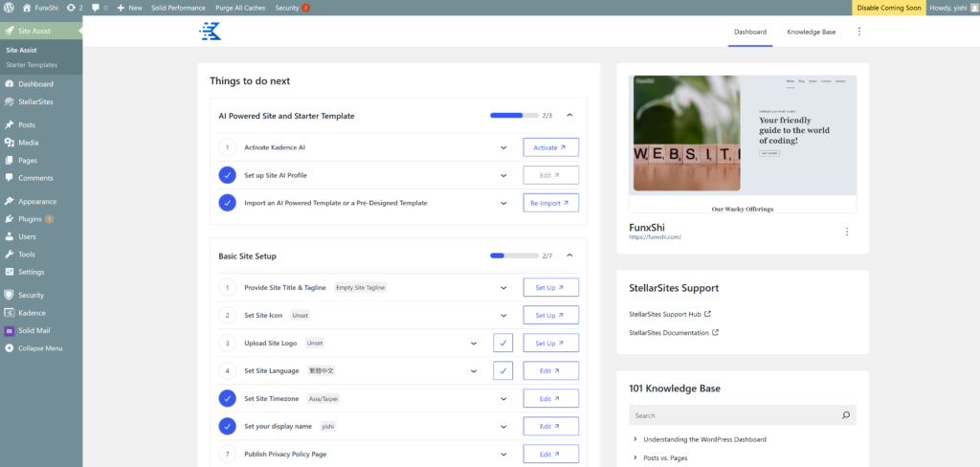Open Starter Templates in sidebar submenu

(32, 65)
